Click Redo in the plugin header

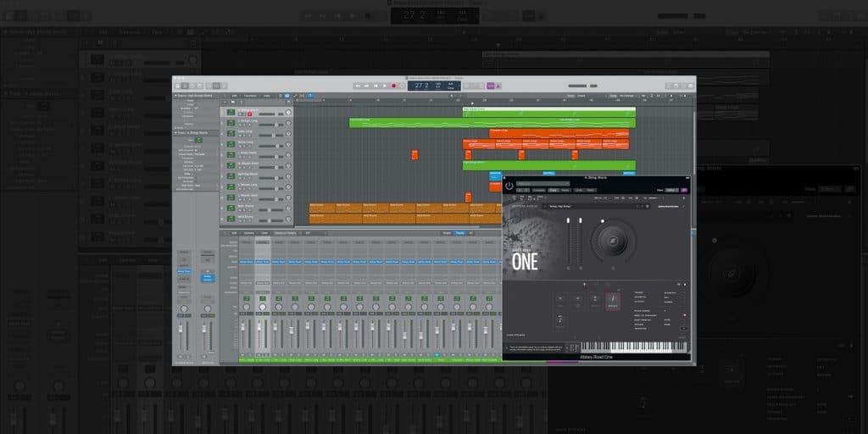(x=591, y=191)
